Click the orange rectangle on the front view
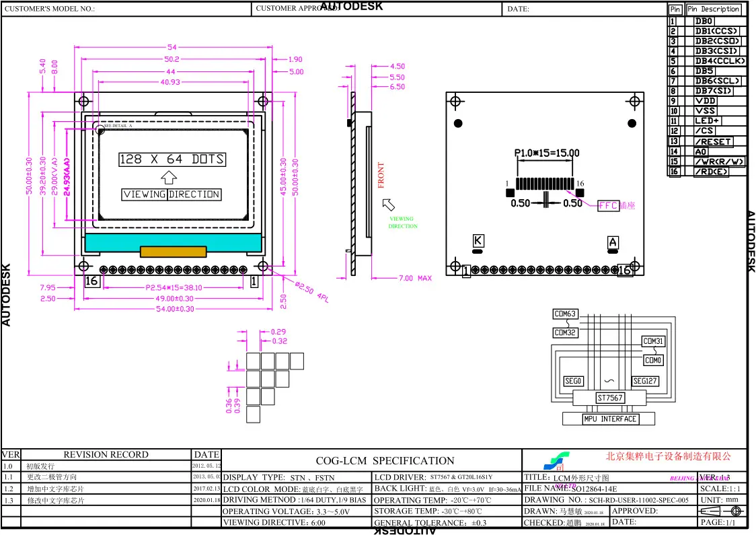The height and width of the screenshot is (535, 756). 172,251
